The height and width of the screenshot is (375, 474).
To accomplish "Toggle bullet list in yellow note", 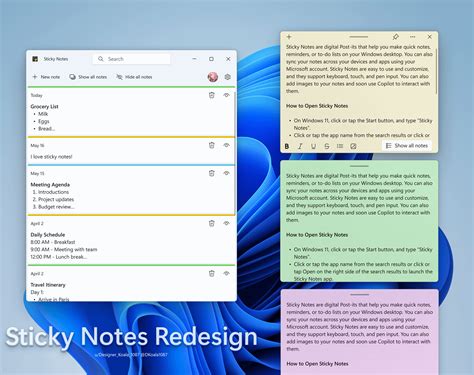I will click(x=340, y=146).
